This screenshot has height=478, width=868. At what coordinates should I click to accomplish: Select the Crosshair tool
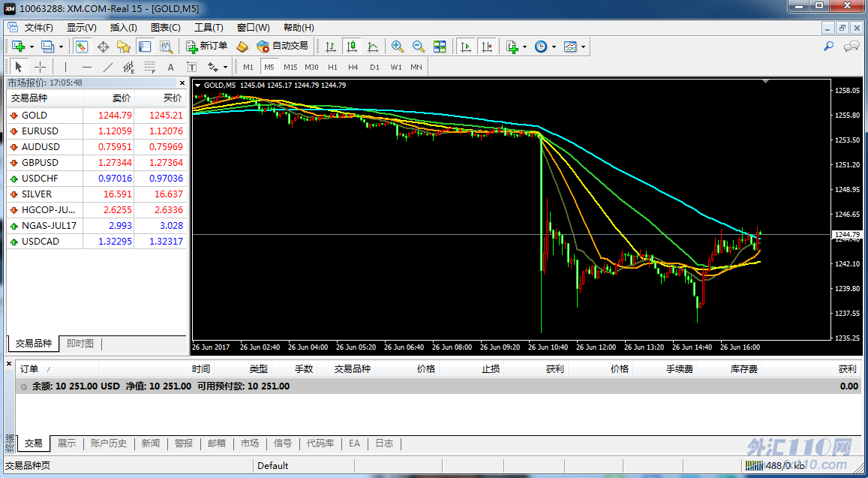[40, 67]
